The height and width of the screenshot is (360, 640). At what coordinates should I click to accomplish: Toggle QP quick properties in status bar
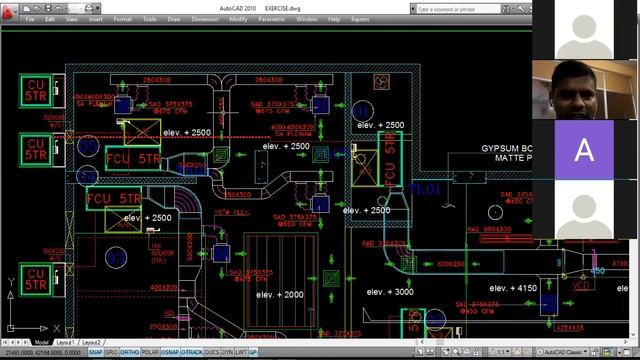(253, 352)
